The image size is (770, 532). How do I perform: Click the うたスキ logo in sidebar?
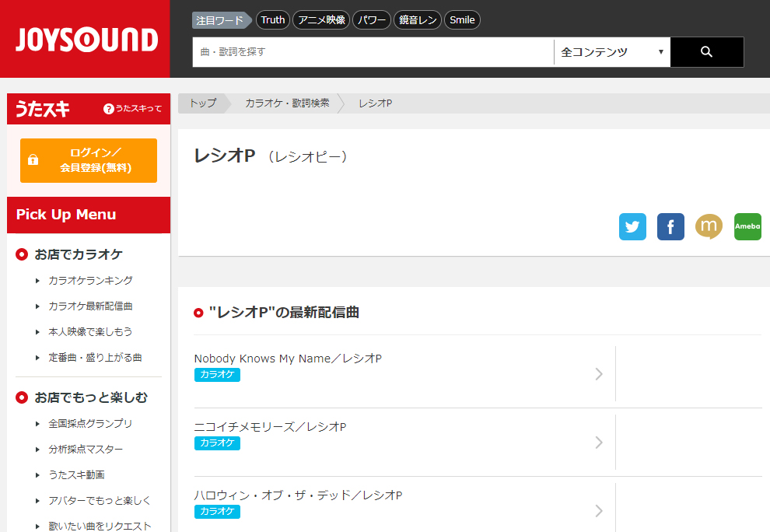point(43,109)
